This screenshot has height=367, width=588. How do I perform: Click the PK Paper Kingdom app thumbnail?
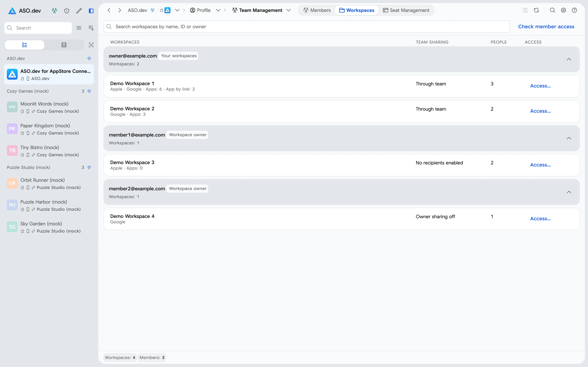pyautogui.click(x=12, y=129)
